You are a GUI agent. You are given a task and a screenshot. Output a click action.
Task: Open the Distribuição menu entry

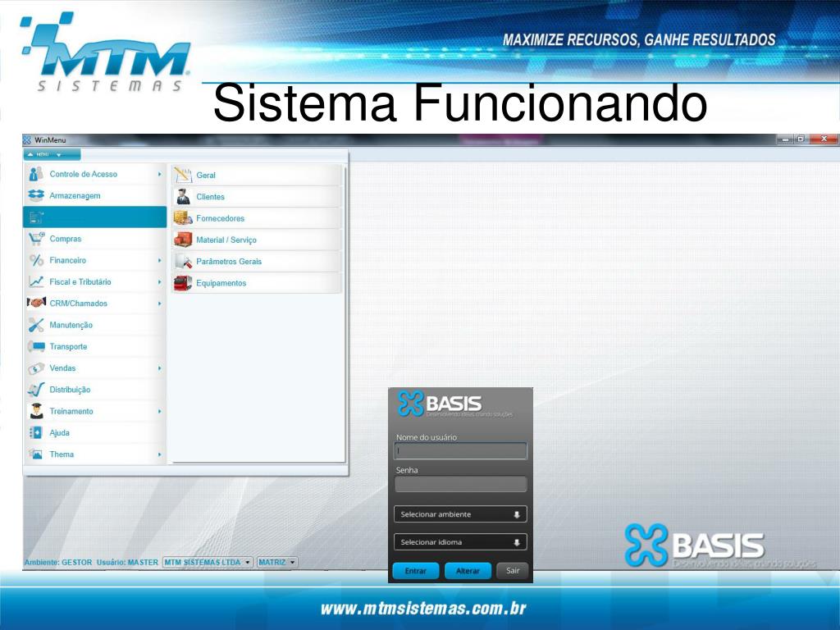[95, 390]
